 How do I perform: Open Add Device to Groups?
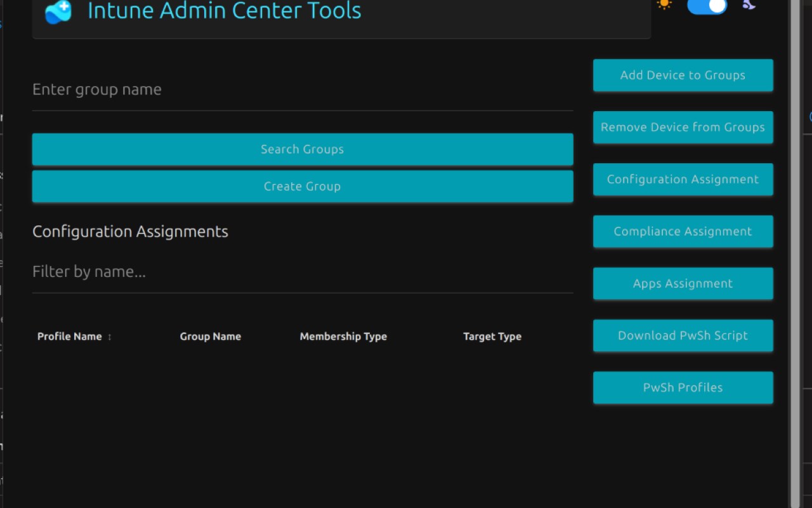pos(683,75)
